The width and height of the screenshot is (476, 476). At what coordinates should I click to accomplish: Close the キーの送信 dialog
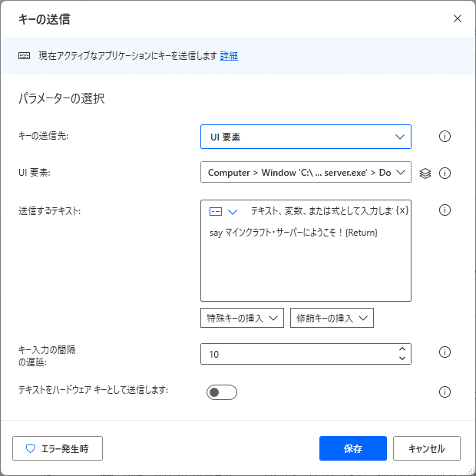pos(457,18)
